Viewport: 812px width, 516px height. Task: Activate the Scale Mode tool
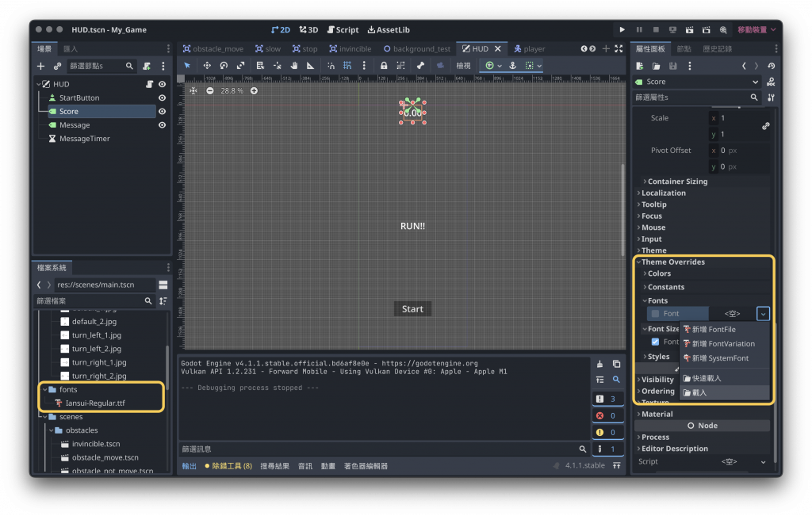click(x=241, y=65)
